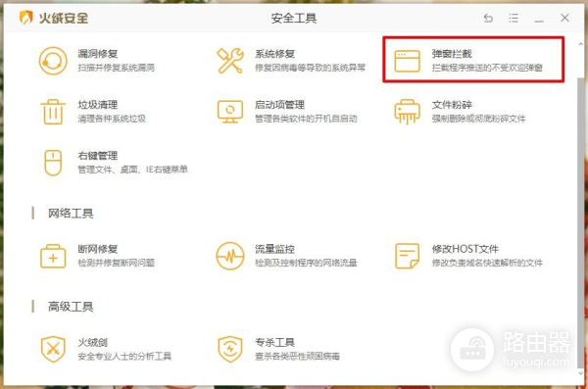Click the 专杀工具 title text
The height and width of the screenshot is (389, 588).
(x=274, y=343)
